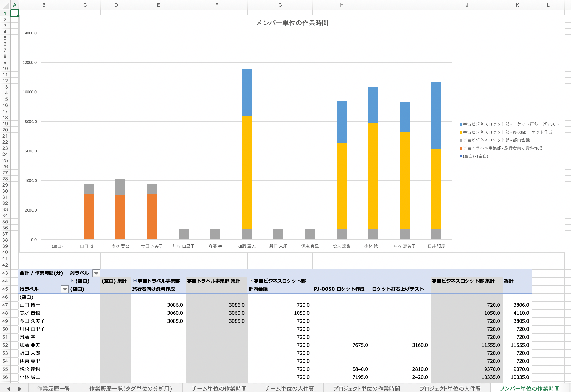Switch to the 作業履歴一覧 sheet tab
Image resolution: width=571 pixels, height=392 pixels.
[x=53, y=388]
